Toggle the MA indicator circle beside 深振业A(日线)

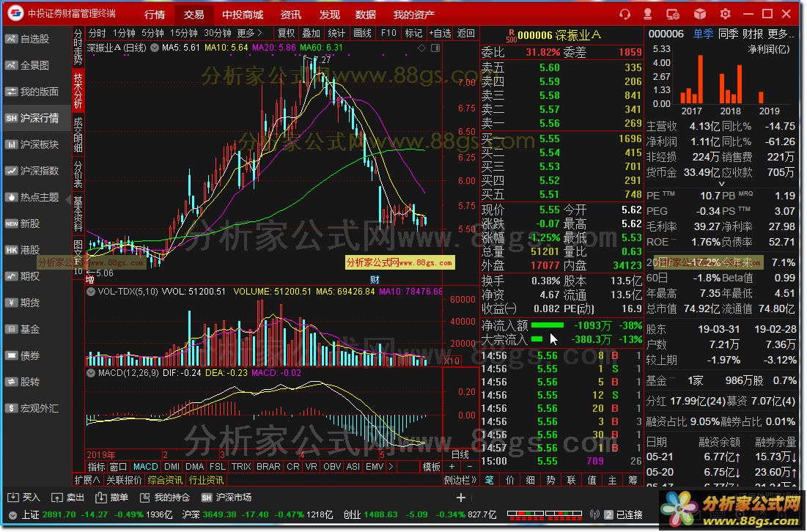155,48
